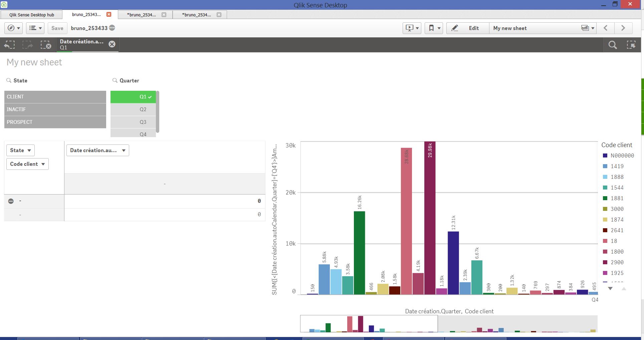The image size is (644, 340).
Task: Open the State dimension dropdown in pivot table
Action: 20,150
